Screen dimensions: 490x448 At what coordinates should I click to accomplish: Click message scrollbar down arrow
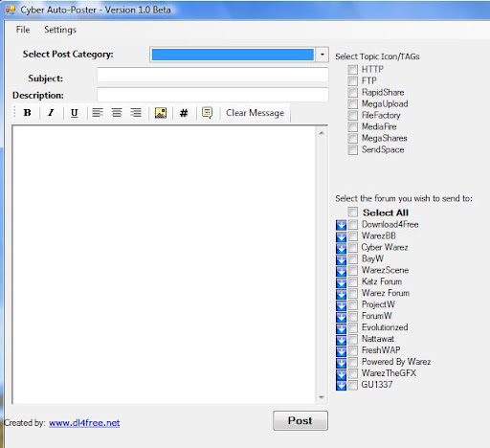point(322,397)
